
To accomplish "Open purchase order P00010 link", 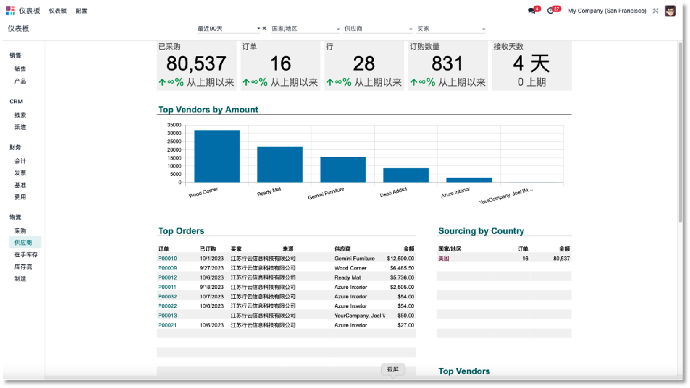I will [168, 259].
